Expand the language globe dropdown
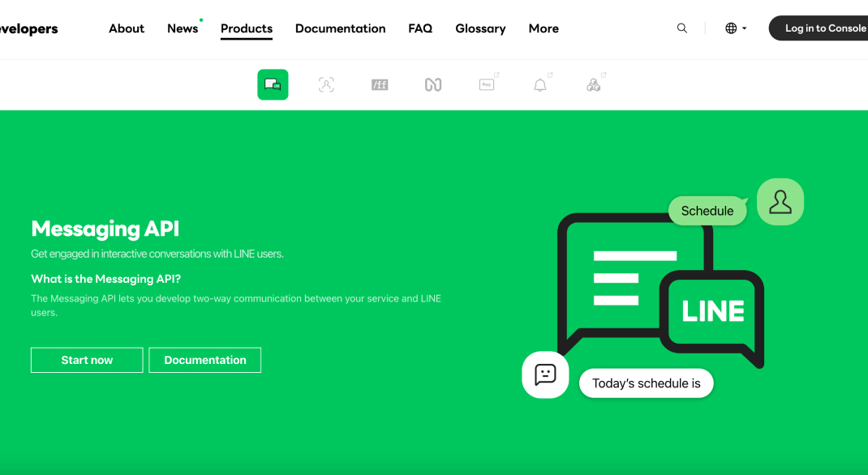The width and height of the screenshot is (868, 475). (736, 28)
